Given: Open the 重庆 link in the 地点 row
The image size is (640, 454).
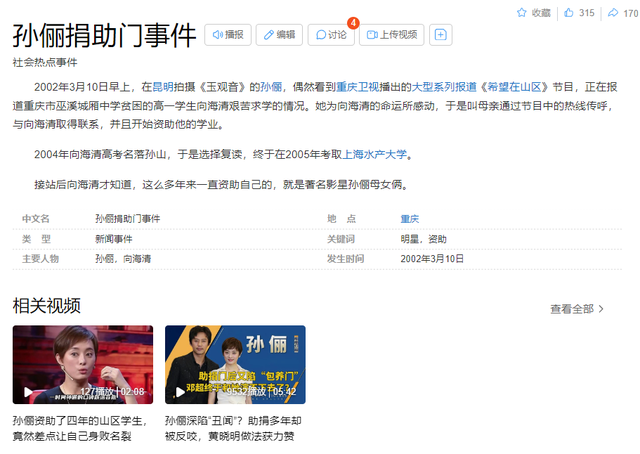Looking at the screenshot, I should (x=409, y=219).
